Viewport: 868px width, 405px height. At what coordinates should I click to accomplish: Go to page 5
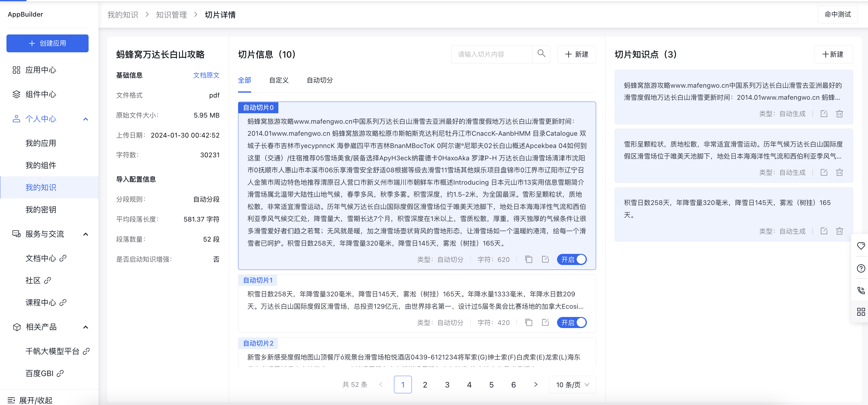pos(491,384)
